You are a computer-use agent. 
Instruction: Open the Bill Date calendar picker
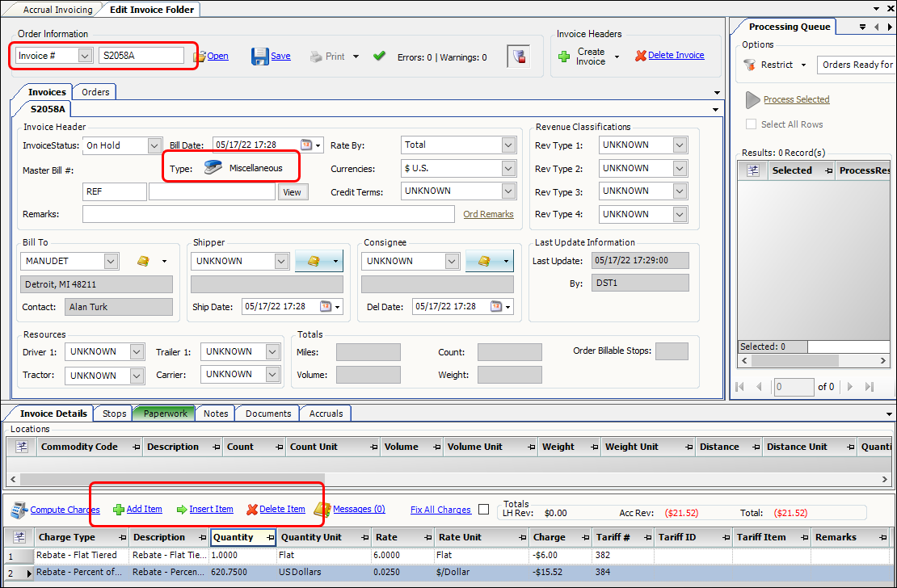pyautogui.click(x=306, y=145)
